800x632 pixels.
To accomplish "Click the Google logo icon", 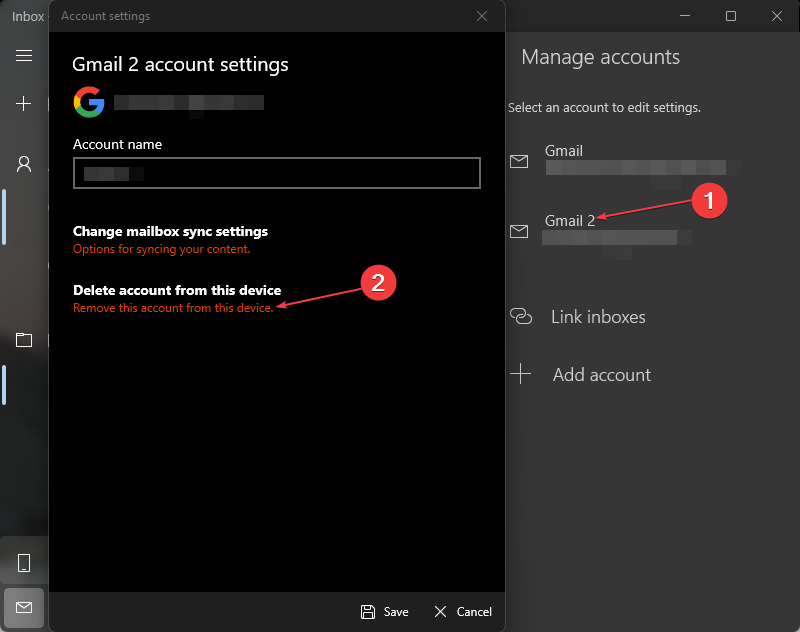I will (x=89, y=102).
